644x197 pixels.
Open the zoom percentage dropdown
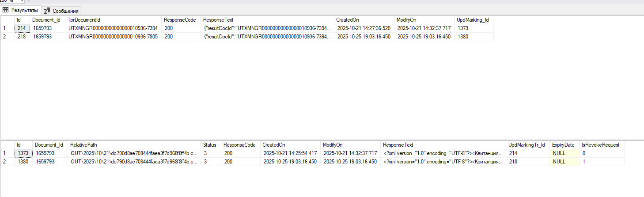(x=22, y=1)
